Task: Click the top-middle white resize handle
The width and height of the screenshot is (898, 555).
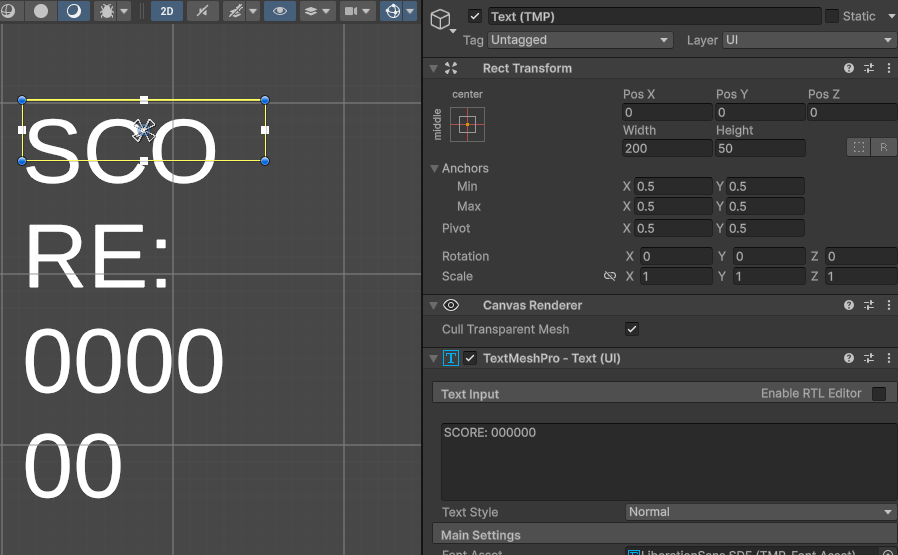Action: tap(144, 100)
